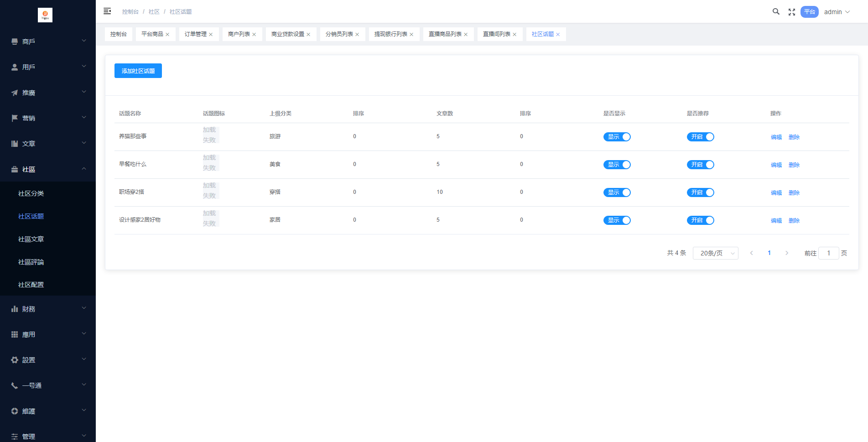
Task: Toggle 显示 switch for 设计感家2居好物
Action: 617,220
